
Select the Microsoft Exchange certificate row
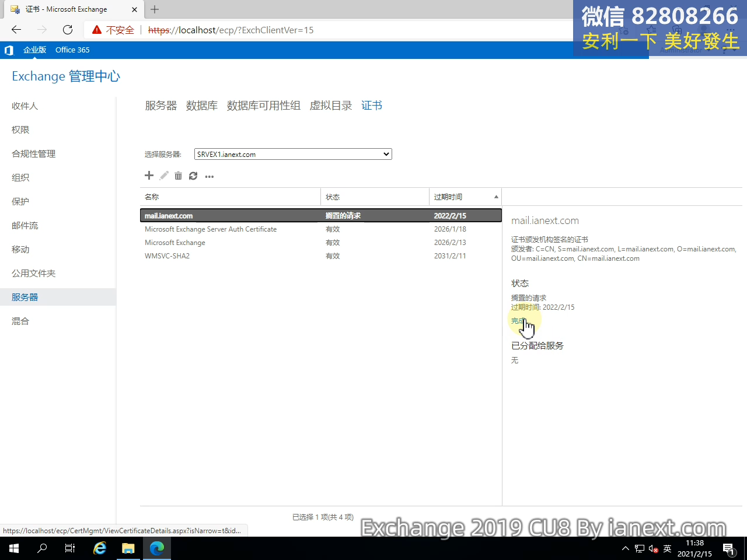[321, 243]
